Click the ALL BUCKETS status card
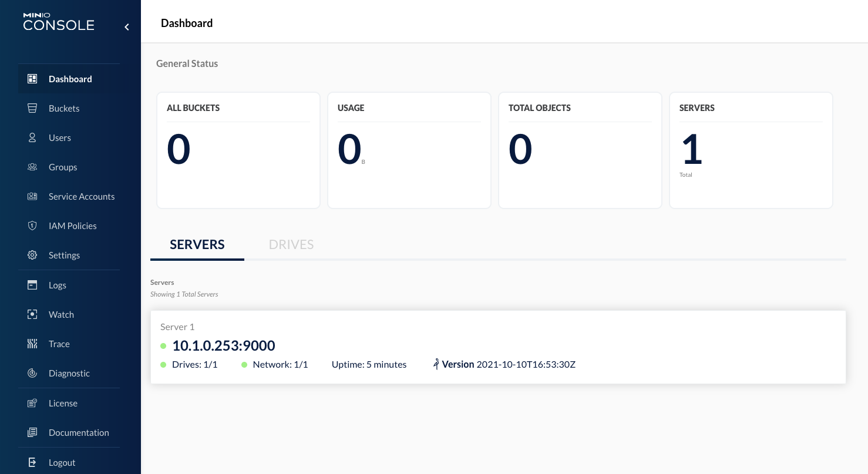The height and width of the screenshot is (474, 868). pos(238,150)
